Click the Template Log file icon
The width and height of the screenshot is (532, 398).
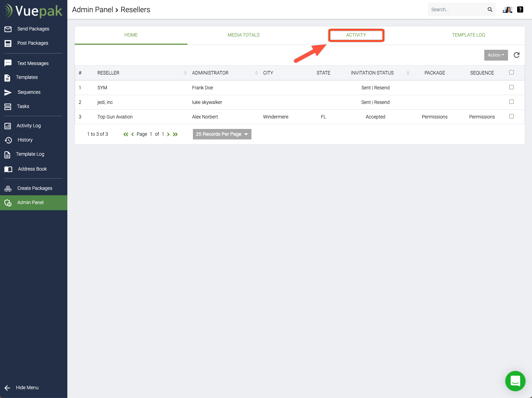[x=7, y=155]
